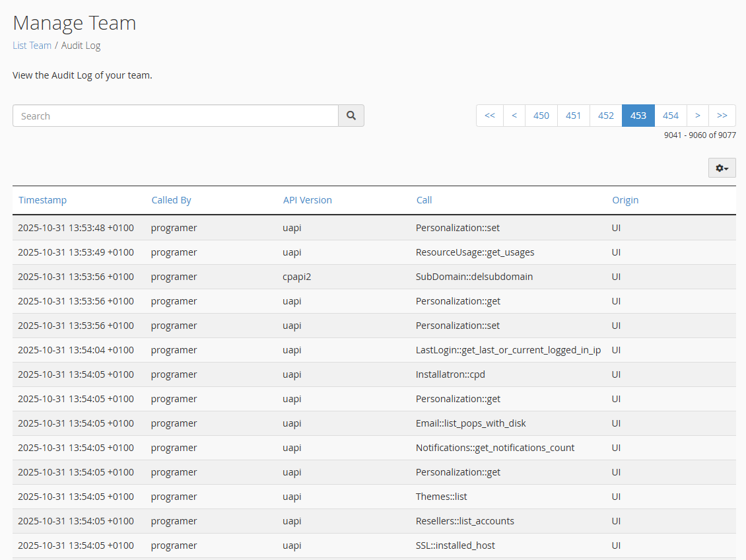Image resolution: width=746 pixels, height=560 pixels.
Task: Click the List Team breadcrumb link
Action: click(x=32, y=46)
